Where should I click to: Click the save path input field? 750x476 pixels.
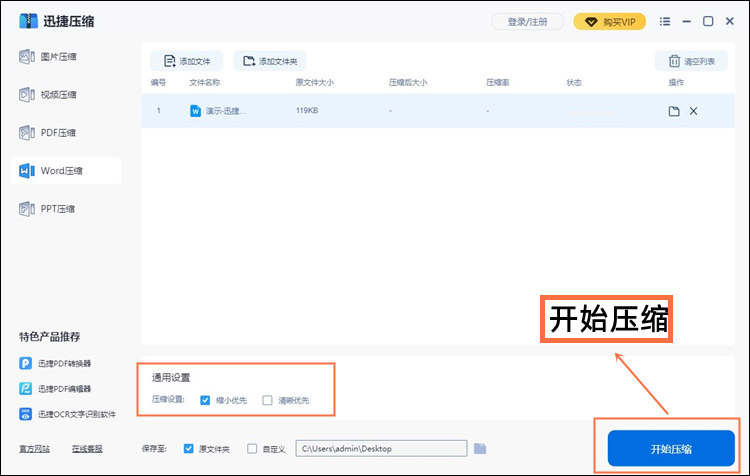381,449
